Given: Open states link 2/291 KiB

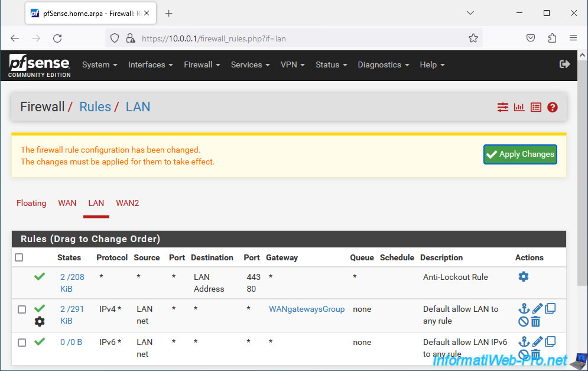Looking at the screenshot, I should (72, 315).
